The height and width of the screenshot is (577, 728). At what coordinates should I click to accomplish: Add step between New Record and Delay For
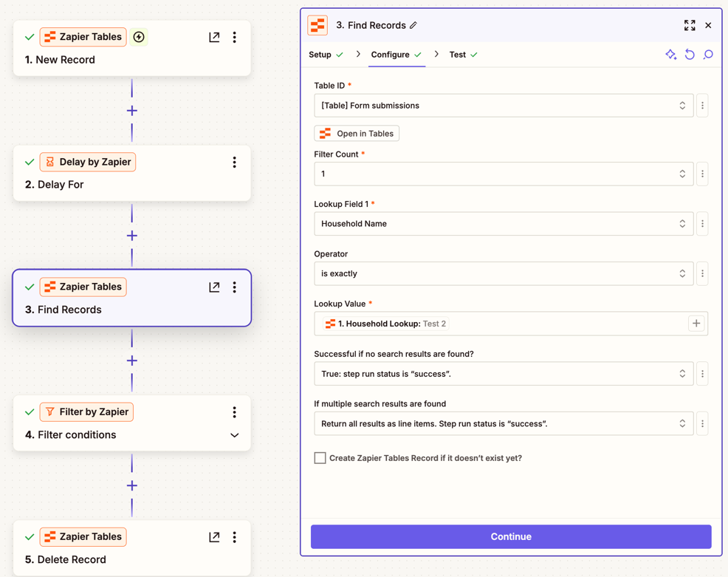point(132,111)
